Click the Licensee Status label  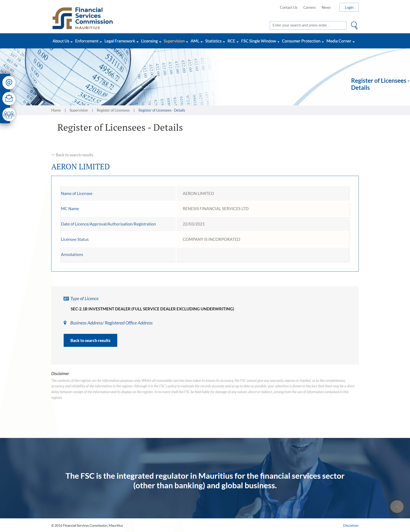[x=75, y=240]
